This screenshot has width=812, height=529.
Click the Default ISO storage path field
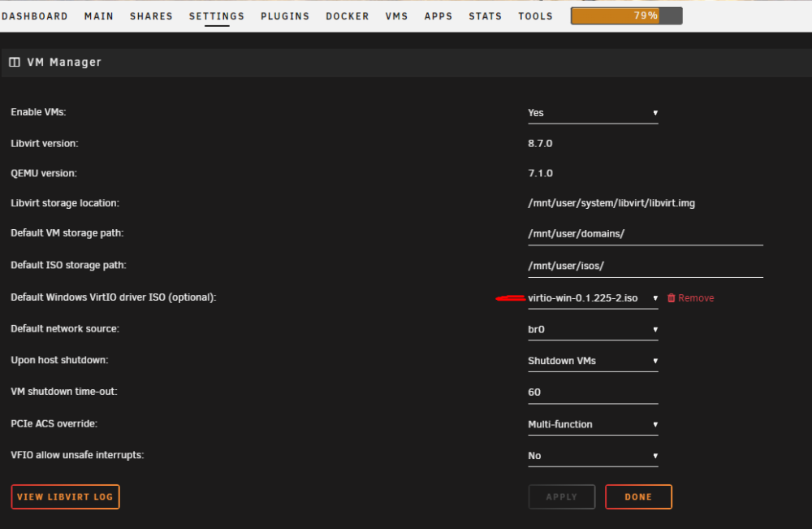[646, 267]
